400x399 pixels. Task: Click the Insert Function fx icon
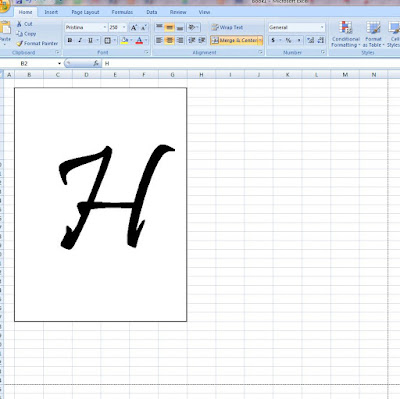point(96,63)
